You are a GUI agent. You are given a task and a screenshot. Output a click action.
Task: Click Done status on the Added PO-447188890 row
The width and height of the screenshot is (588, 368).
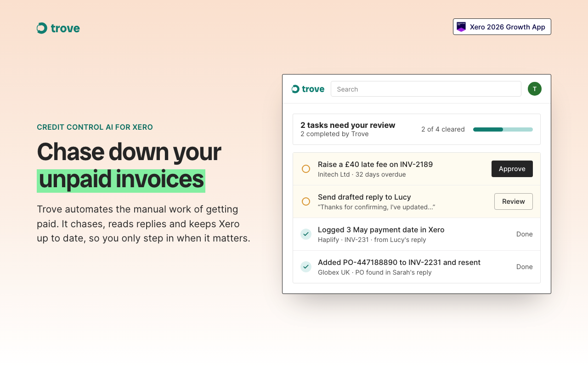coord(525,267)
